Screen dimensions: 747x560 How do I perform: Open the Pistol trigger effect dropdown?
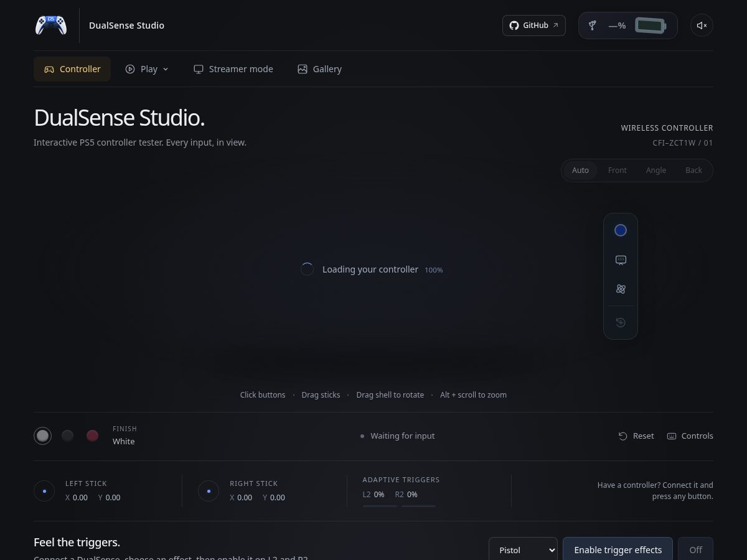(x=523, y=550)
